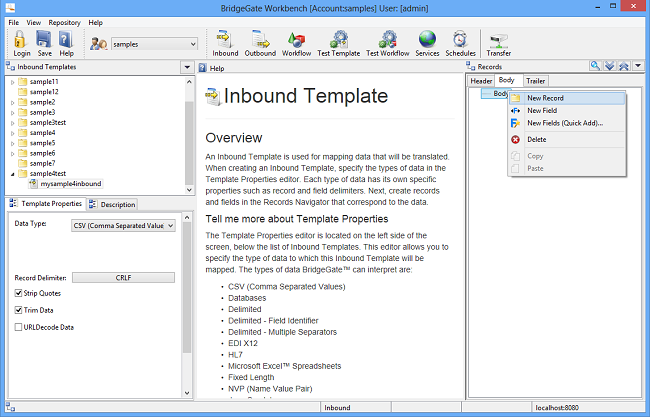Click the Transfer toolbar icon

[498, 41]
